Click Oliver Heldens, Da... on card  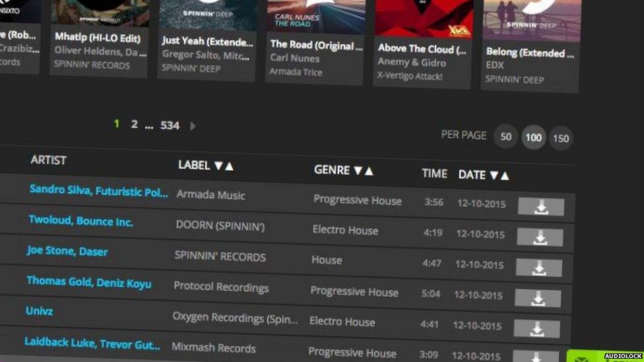click(x=100, y=51)
